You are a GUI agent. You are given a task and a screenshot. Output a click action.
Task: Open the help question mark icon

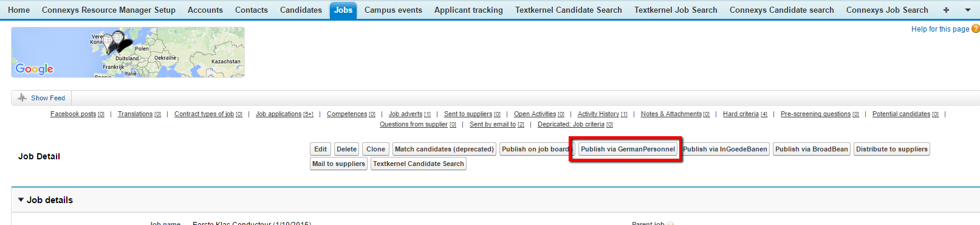point(976,29)
